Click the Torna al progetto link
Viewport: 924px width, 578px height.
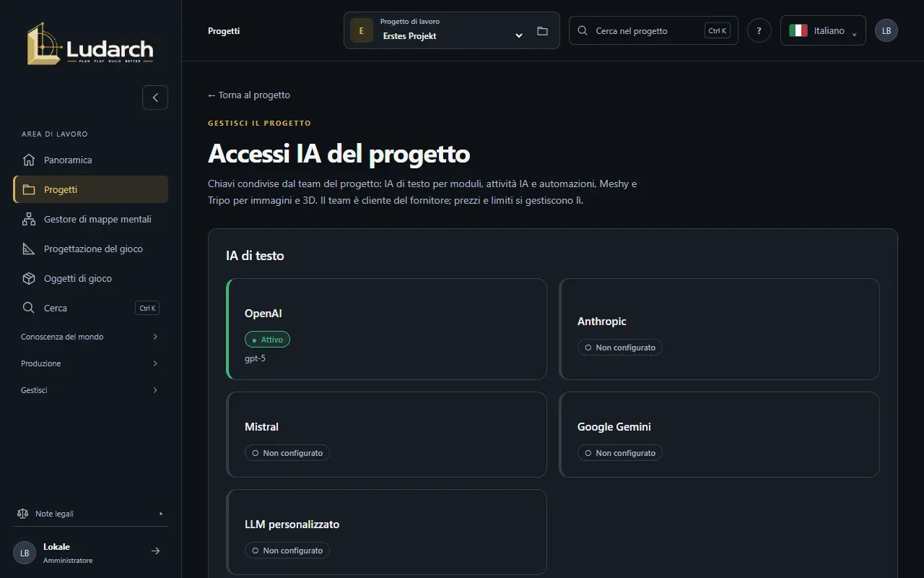[x=249, y=95]
